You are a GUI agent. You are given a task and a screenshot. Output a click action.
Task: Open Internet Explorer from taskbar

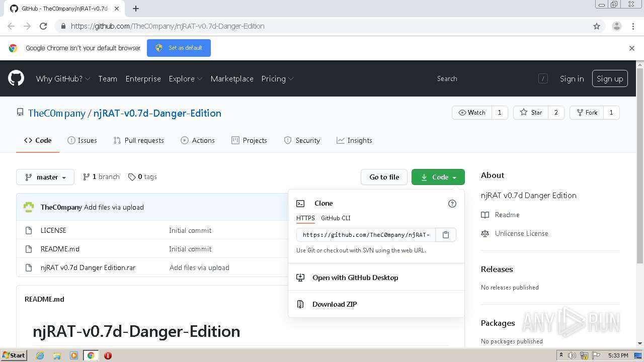(x=40, y=355)
